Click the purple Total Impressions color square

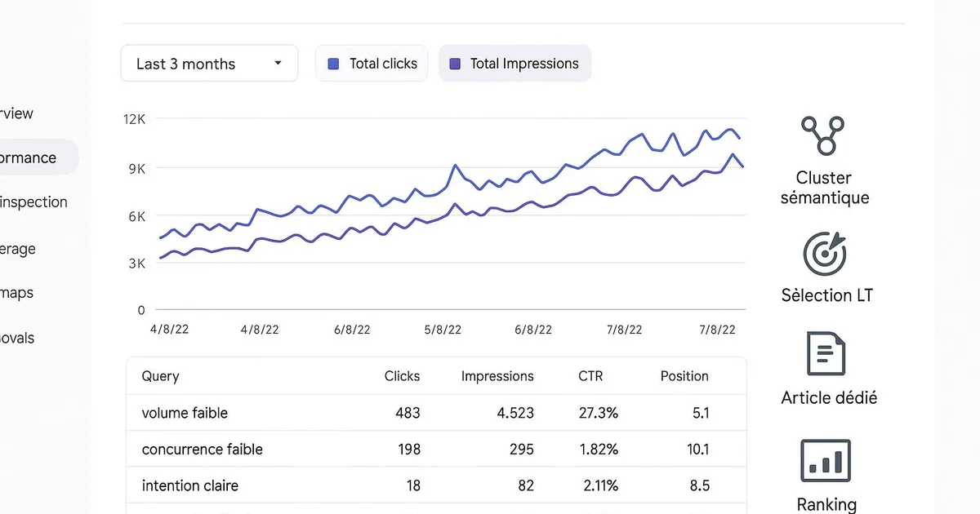[455, 64]
